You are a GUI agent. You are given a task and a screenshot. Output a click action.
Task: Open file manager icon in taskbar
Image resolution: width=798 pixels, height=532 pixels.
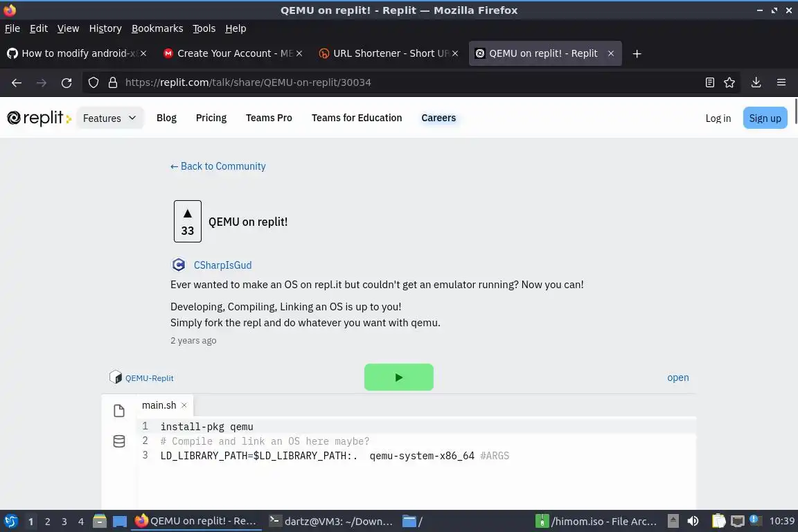coord(99,521)
